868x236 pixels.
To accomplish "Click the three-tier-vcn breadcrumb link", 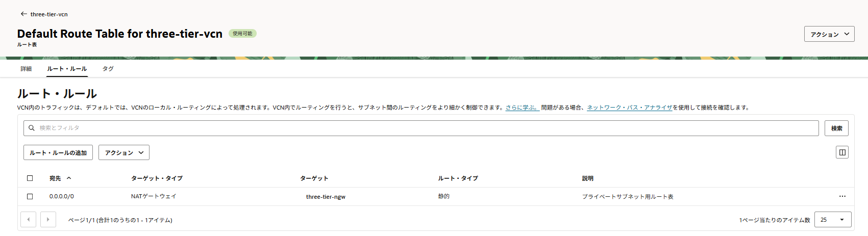I will (49, 14).
